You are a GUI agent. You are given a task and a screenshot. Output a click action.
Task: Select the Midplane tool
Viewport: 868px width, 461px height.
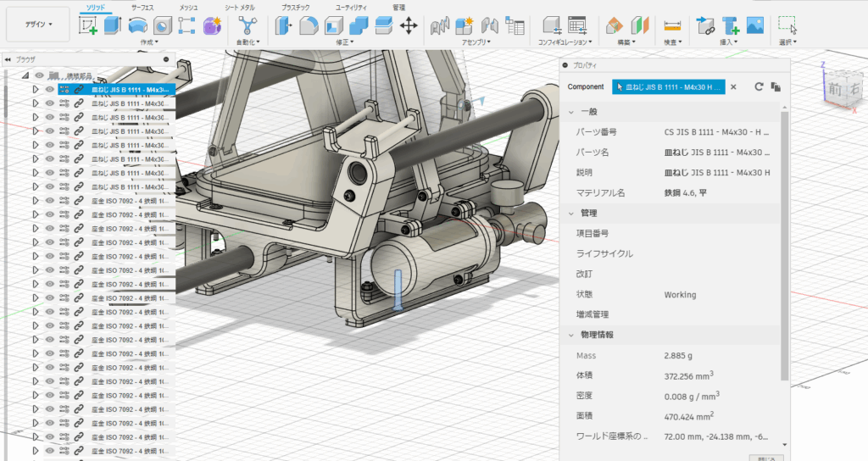tap(639, 25)
